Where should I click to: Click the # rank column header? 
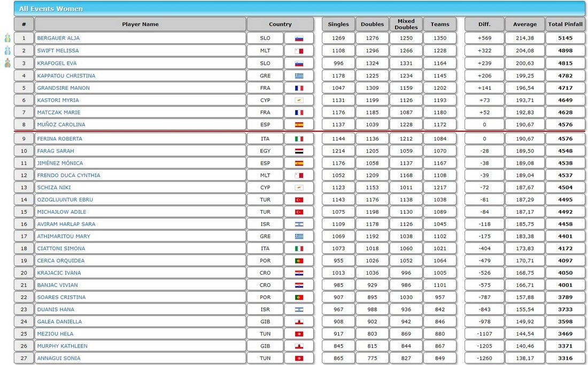click(x=24, y=24)
